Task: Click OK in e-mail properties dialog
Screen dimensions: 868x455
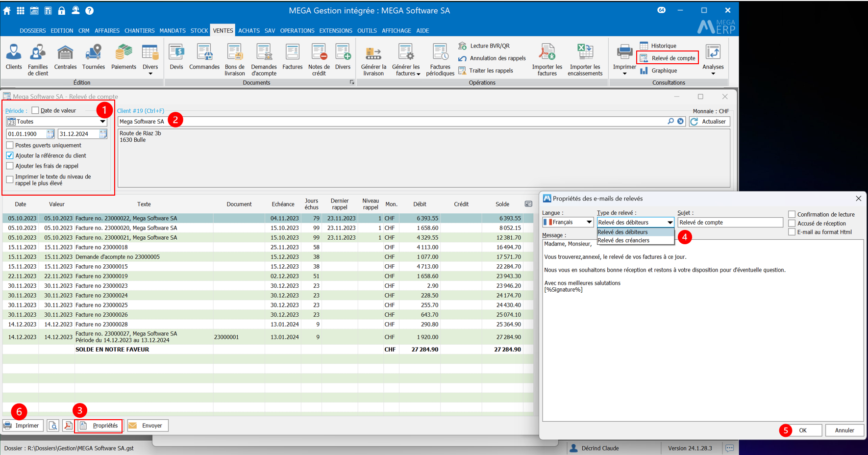Action: pos(803,430)
